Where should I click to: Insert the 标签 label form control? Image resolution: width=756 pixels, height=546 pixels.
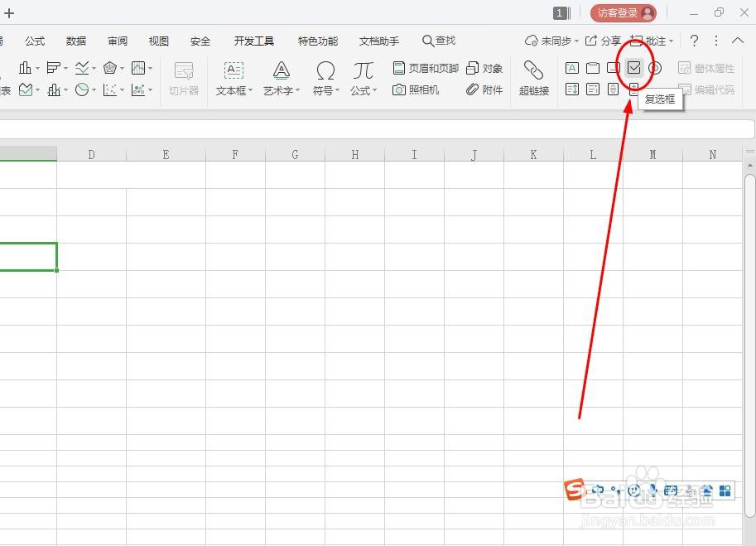click(x=572, y=68)
